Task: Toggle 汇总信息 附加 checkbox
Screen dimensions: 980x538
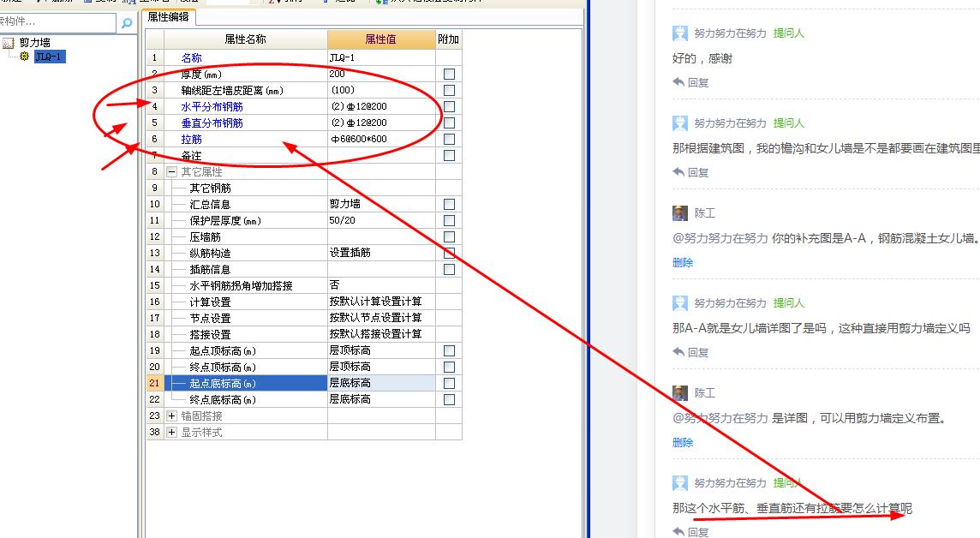Action: coord(449,204)
